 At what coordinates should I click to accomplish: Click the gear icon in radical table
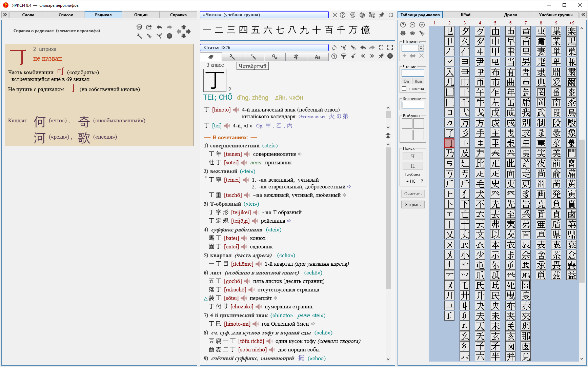403,33
